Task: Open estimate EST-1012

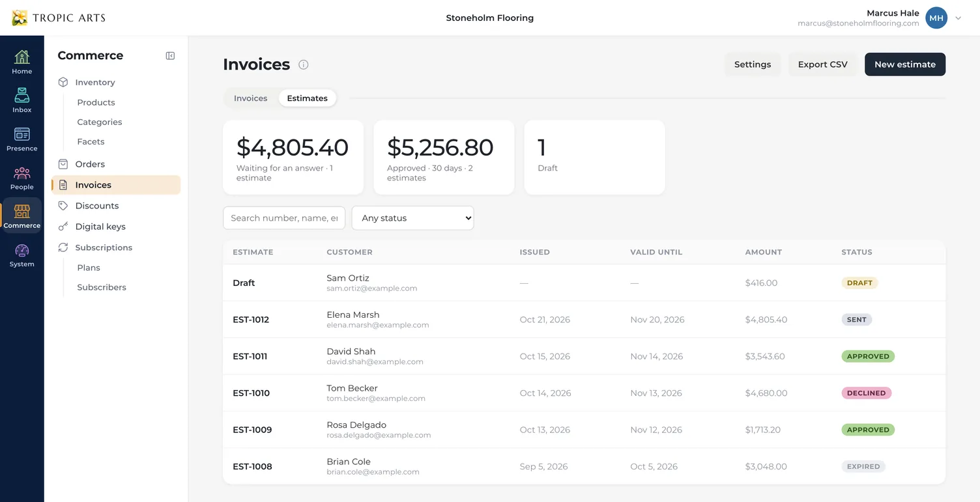Action: (584, 320)
